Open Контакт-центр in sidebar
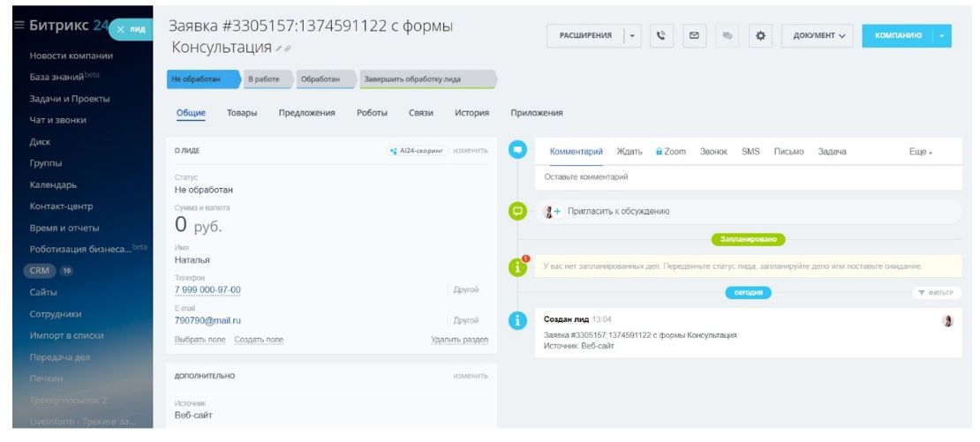Screen dimensions: 980x442 (61, 206)
